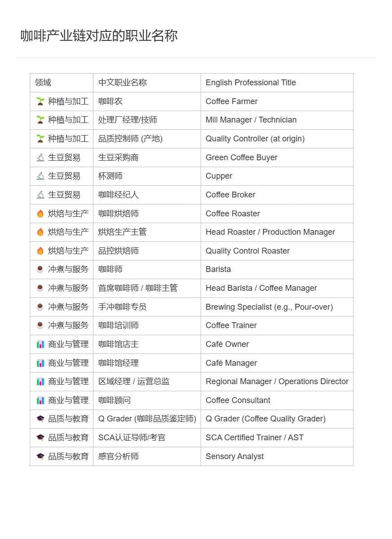Click the seedling icon in the 咖啡农 row
The height and width of the screenshot is (539, 392).
40,101
